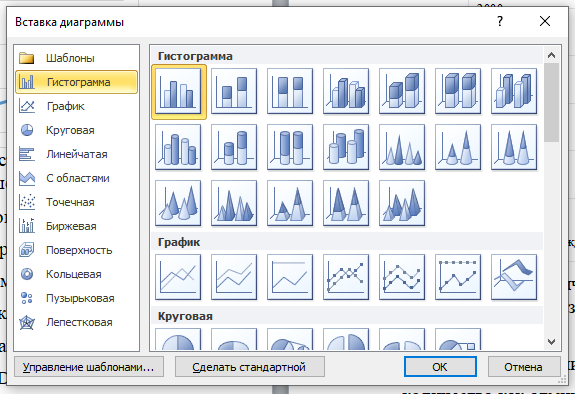Viewport: 575px width, 394px height.
Task: Select the Поверхность category
Action: coord(77,251)
